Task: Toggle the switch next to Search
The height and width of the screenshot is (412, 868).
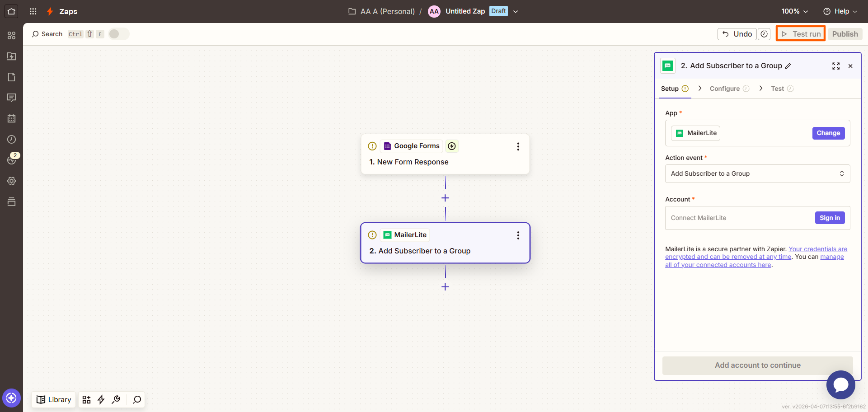Action: click(x=119, y=34)
